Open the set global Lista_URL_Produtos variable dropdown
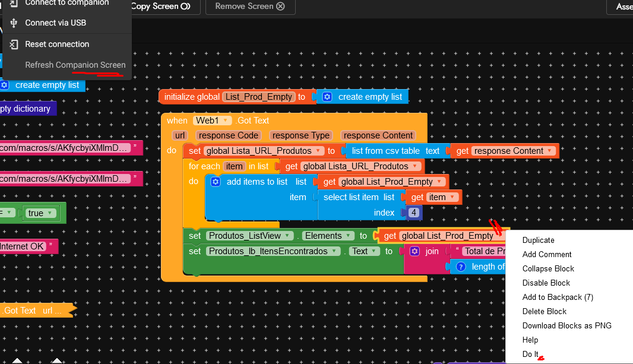633x364 pixels. 318,150
